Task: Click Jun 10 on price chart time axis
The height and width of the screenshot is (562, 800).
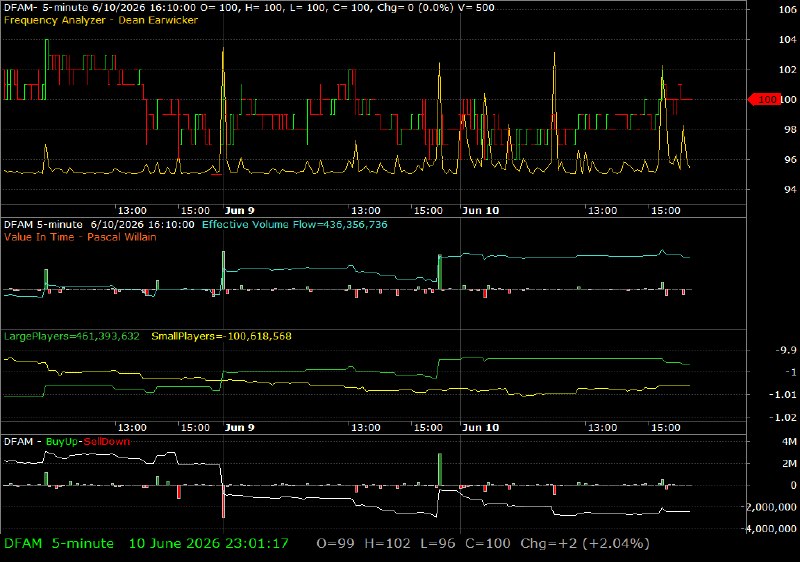Action: [480, 211]
